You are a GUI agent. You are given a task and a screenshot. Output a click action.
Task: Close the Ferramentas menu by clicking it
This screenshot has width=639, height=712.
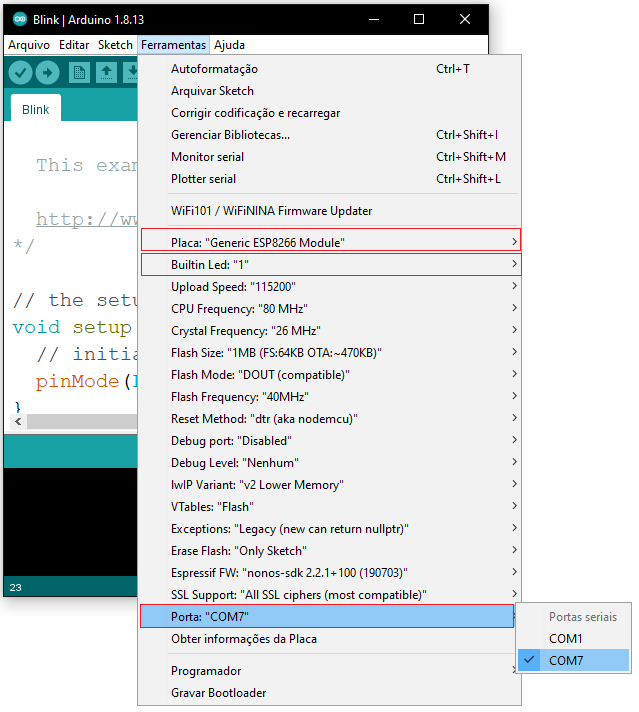(173, 45)
